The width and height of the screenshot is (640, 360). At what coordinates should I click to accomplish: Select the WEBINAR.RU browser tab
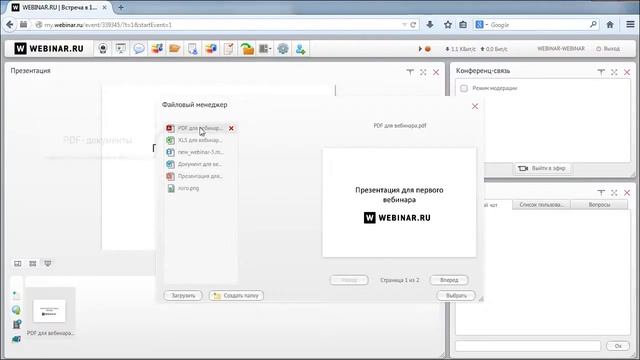60,7
